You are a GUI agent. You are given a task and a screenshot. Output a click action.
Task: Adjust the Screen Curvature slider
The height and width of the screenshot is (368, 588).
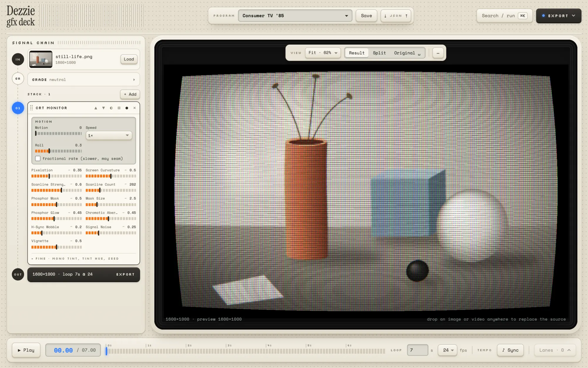click(111, 176)
